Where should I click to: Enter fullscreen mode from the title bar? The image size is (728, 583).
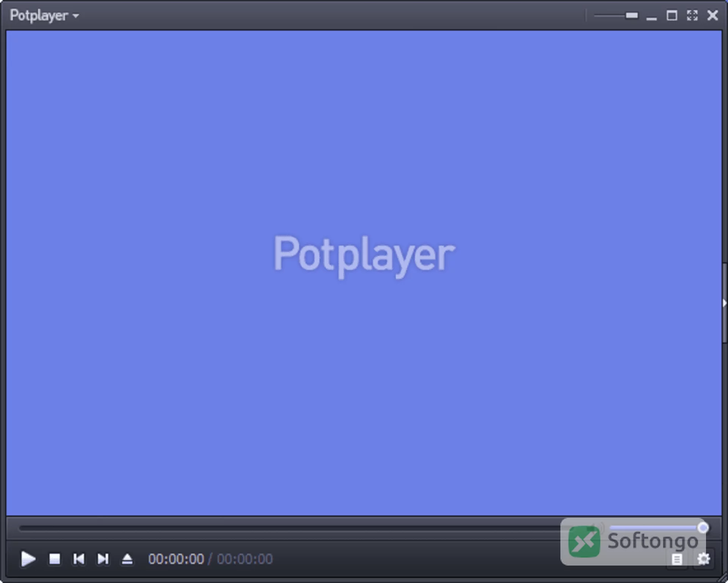pyautogui.click(x=692, y=16)
